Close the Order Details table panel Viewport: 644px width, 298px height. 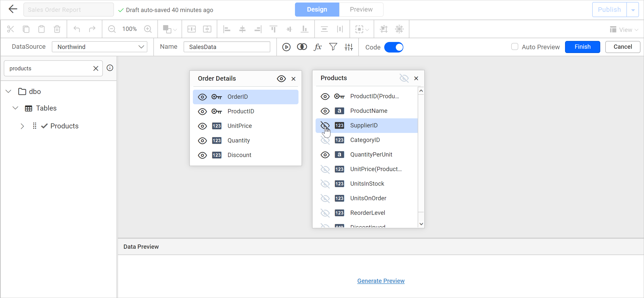(x=293, y=79)
